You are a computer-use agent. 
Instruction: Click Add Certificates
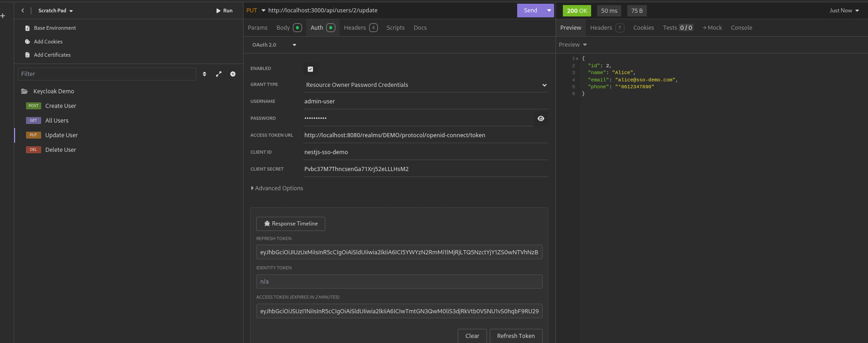click(x=48, y=55)
